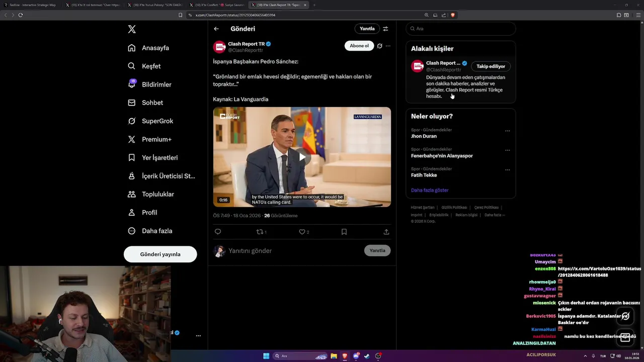Open post three-dots more menu
Image resolution: width=644 pixels, height=362 pixels.
point(388,46)
